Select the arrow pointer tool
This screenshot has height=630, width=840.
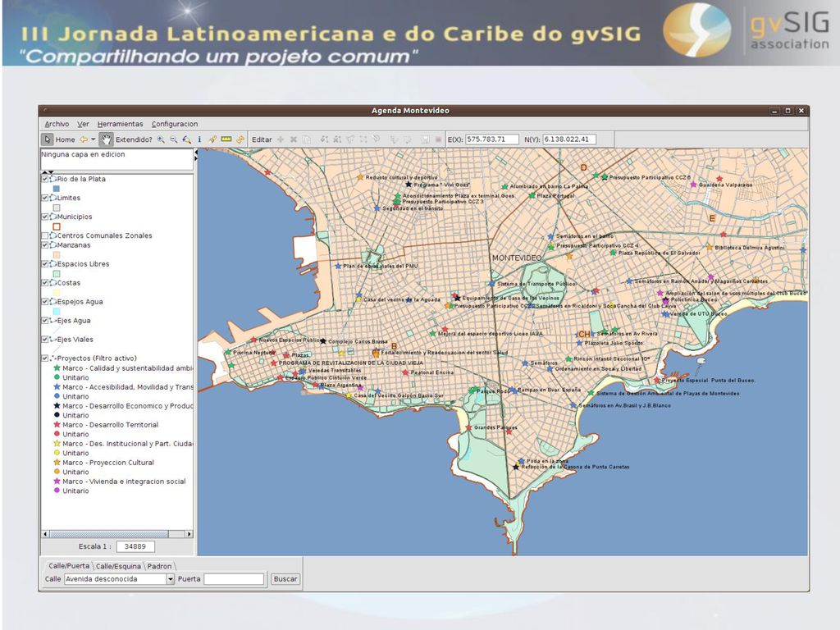[48, 139]
